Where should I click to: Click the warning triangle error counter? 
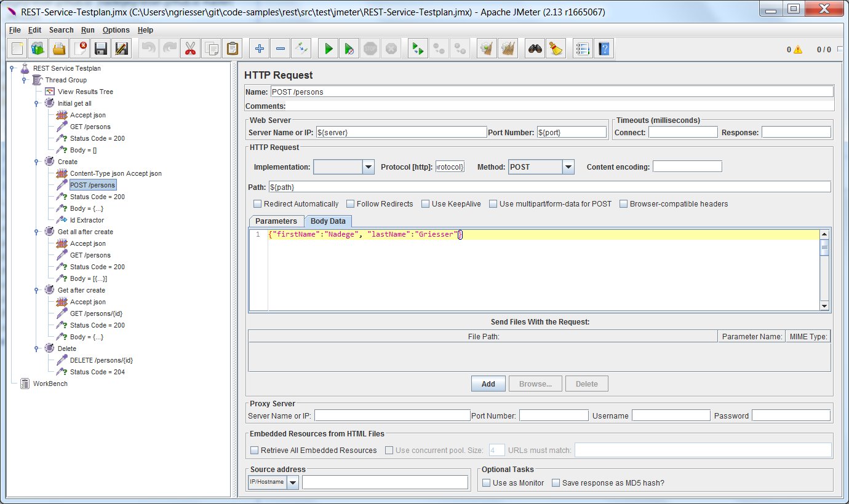click(x=798, y=50)
